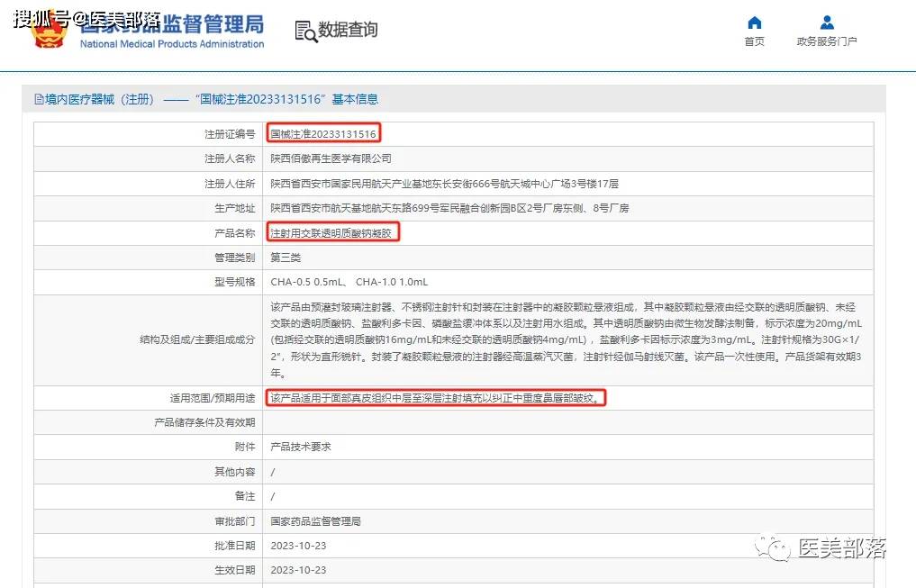Click the 其他内容 row label

tap(235, 472)
